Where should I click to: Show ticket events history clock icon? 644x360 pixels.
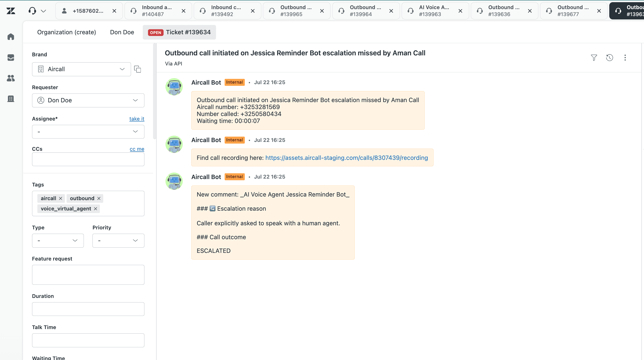click(x=610, y=58)
